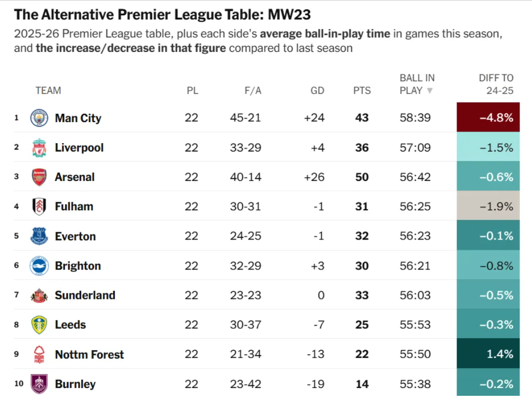Click the Fulham club crest

pos(39,207)
